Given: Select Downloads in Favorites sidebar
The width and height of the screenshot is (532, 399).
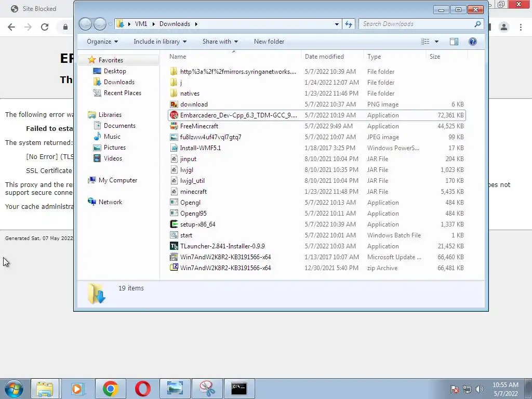Looking at the screenshot, I should 119,82.
